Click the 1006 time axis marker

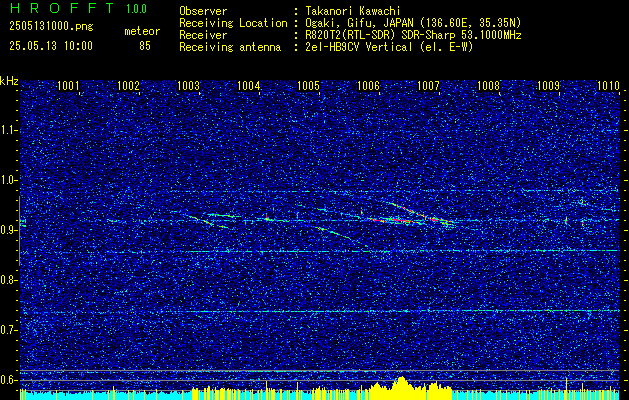(x=368, y=85)
